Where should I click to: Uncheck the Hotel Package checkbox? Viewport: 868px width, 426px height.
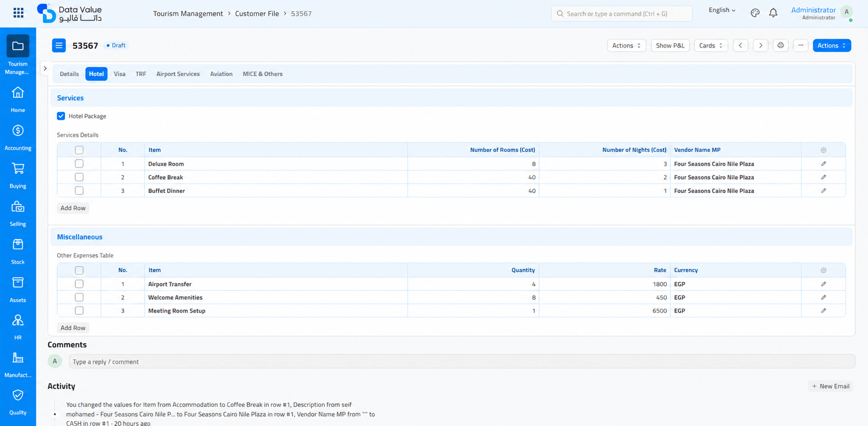click(61, 116)
